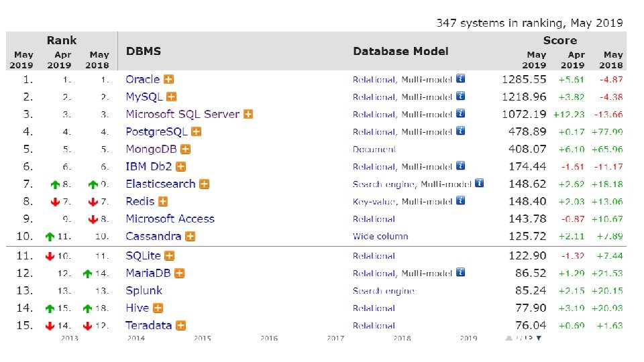Click the plus icon next to PostgreSQL
This screenshot has width=644, height=362.
tap(196, 132)
